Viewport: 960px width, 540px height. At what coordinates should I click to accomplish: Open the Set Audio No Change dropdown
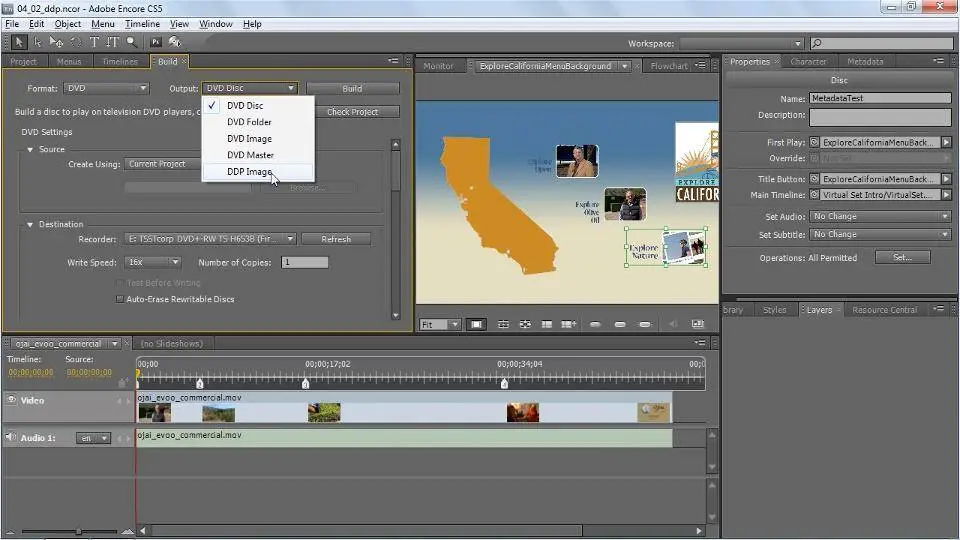coord(880,216)
